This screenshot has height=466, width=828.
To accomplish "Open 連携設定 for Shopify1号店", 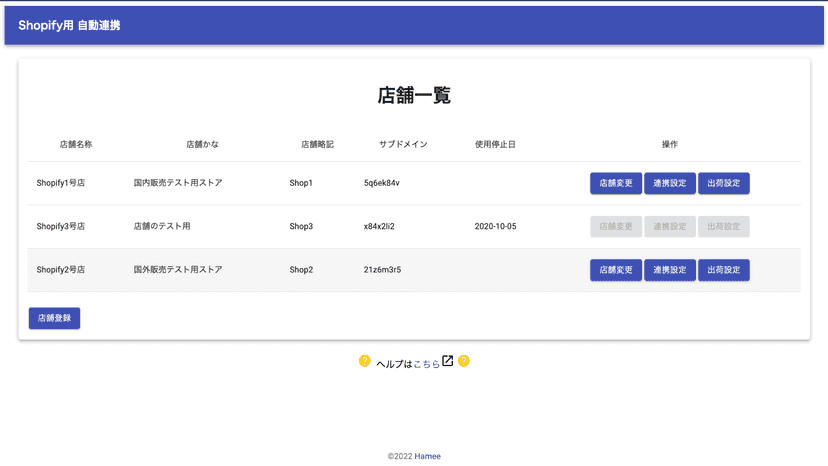I will tap(670, 183).
